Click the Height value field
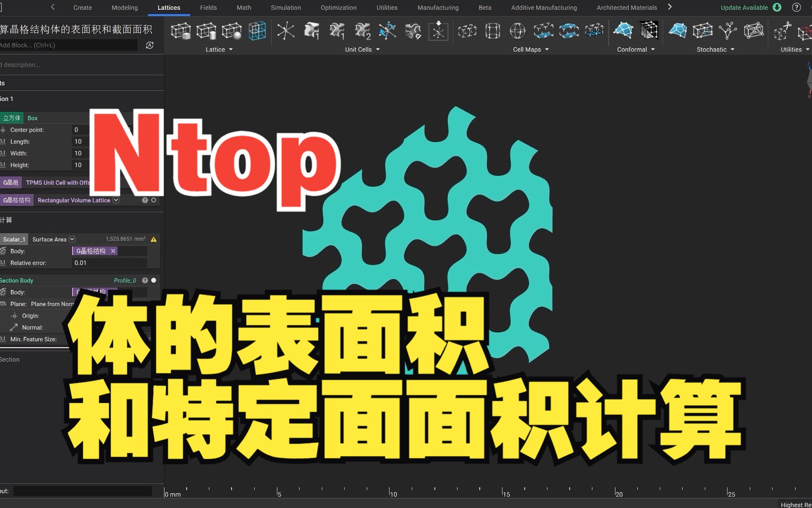This screenshot has width=812, height=508. pos(80,165)
